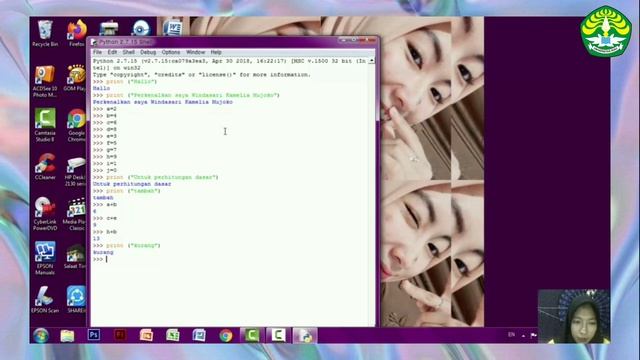Open the Excel taskbar icon
This screenshot has height=360, width=640.
(x=173, y=335)
